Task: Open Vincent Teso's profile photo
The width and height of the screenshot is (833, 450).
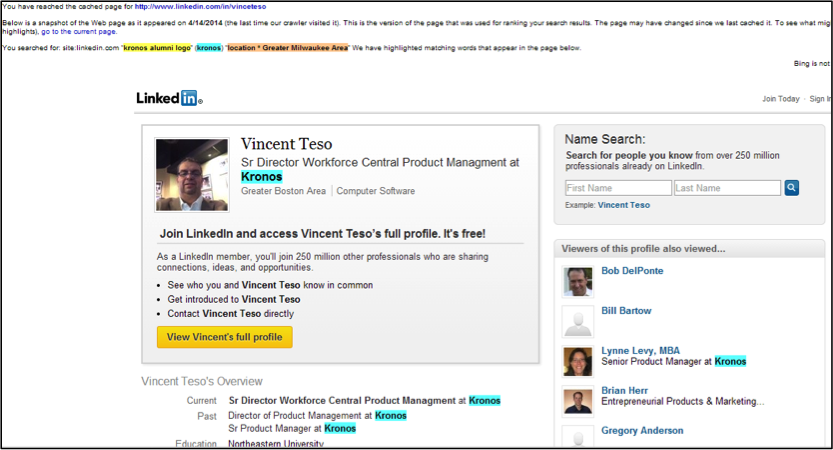Action: click(192, 175)
